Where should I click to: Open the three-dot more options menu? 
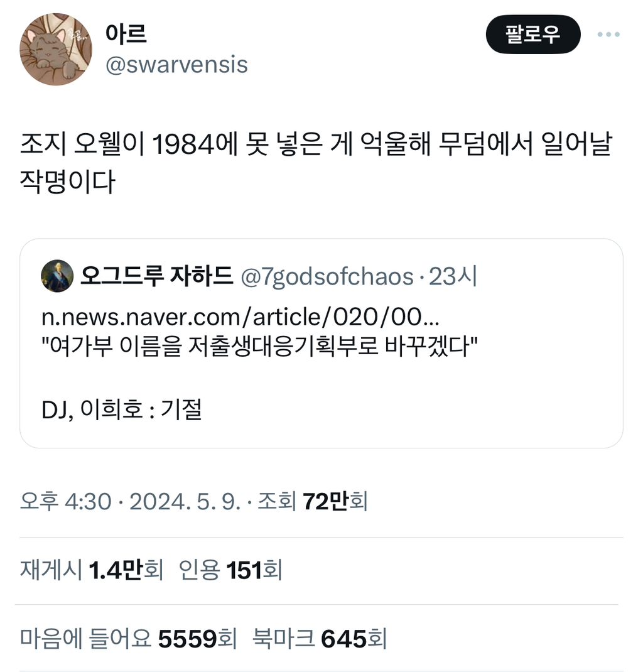(608, 35)
